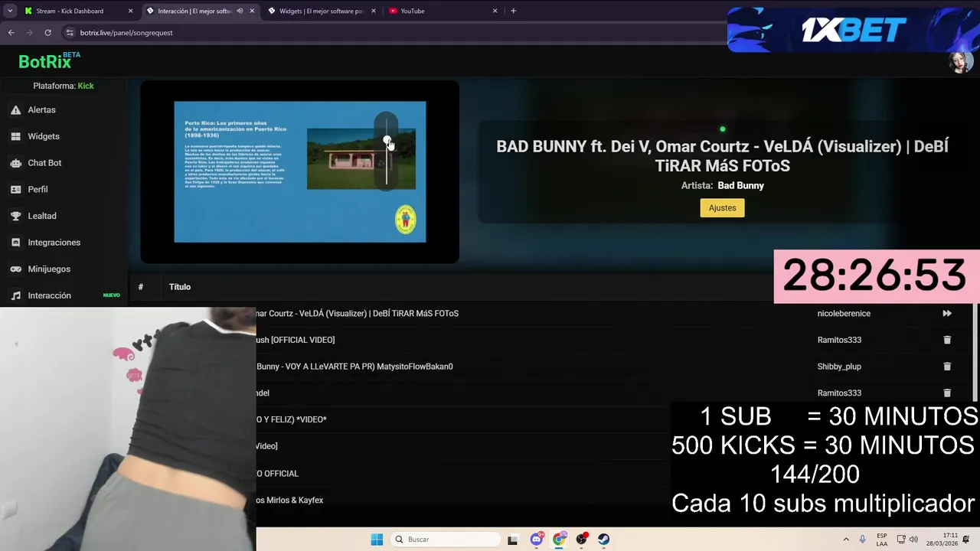Open the Lealtad trophy icon
Screen dimensions: 980x551
tap(15, 216)
